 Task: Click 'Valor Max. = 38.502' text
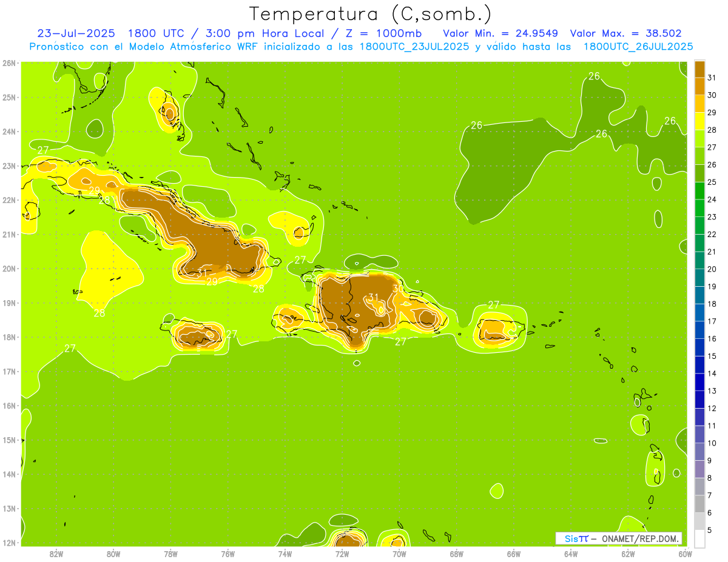pos(626,33)
